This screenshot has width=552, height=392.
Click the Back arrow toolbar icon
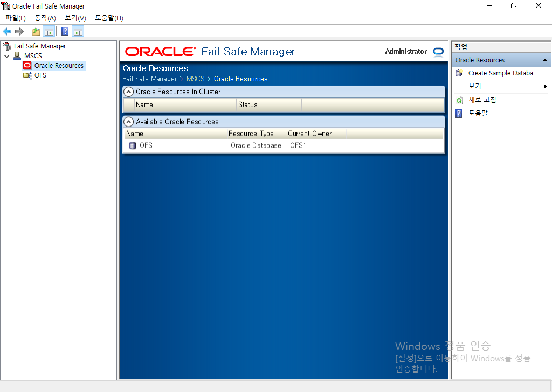click(x=7, y=32)
